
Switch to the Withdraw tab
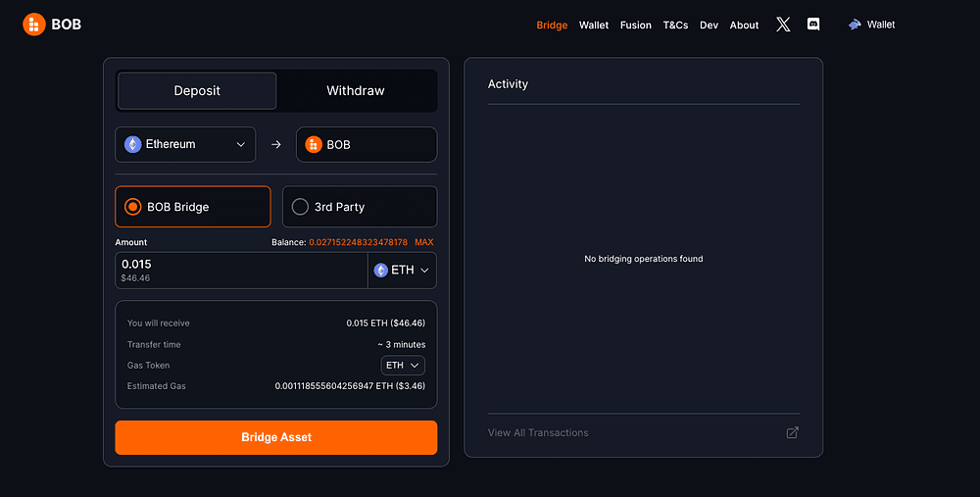(x=356, y=90)
